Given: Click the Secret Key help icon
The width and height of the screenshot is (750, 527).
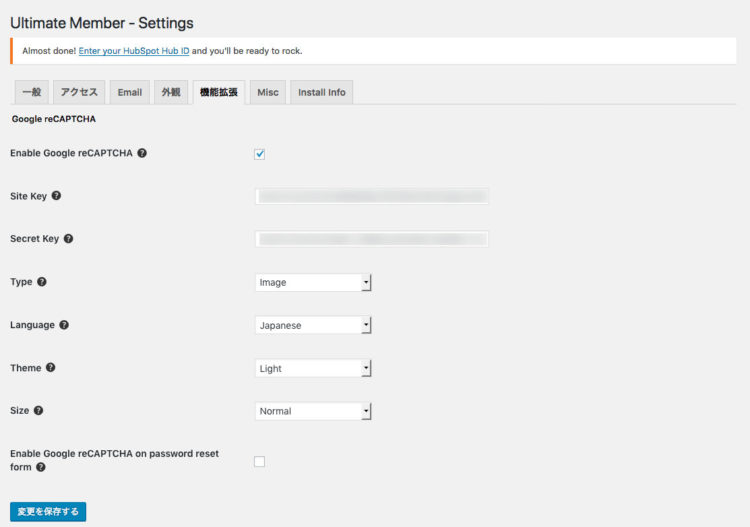Looking at the screenshot, I should tap(68, 239).
